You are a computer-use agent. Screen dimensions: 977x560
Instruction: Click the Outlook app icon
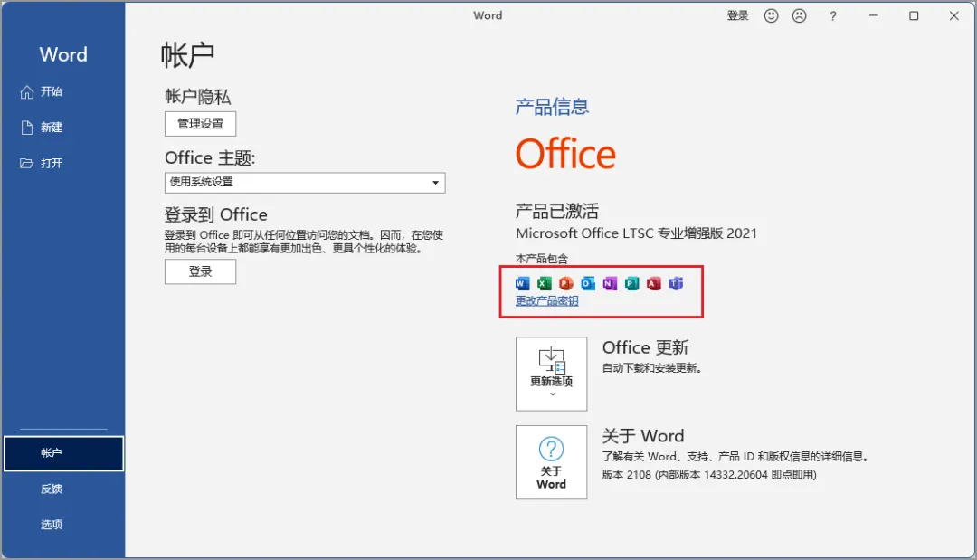[588, 284]
